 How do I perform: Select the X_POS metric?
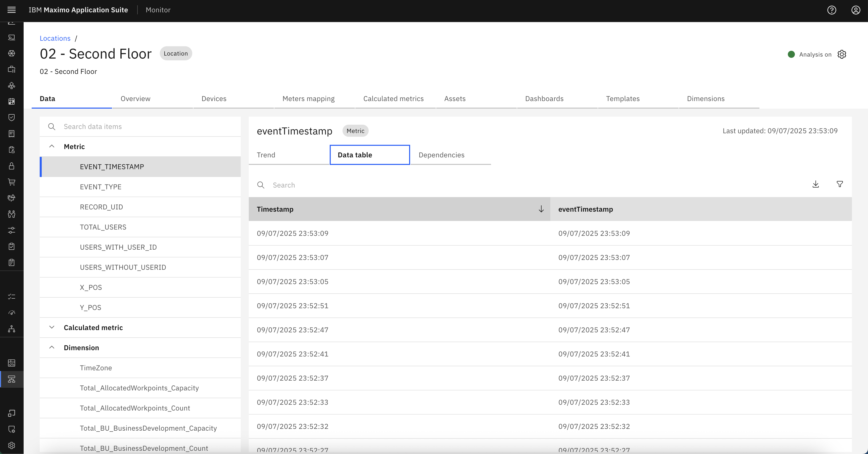[140, 288]
